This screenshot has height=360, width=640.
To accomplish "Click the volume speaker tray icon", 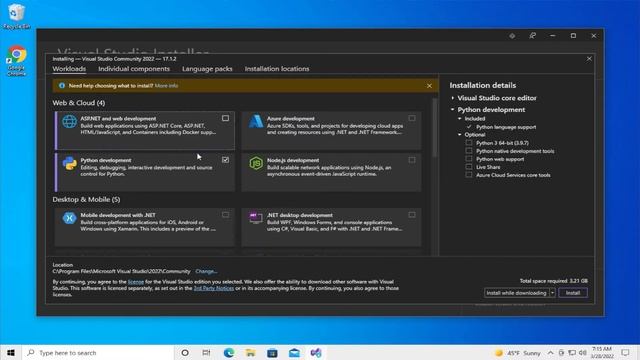I will coord(582,353).
